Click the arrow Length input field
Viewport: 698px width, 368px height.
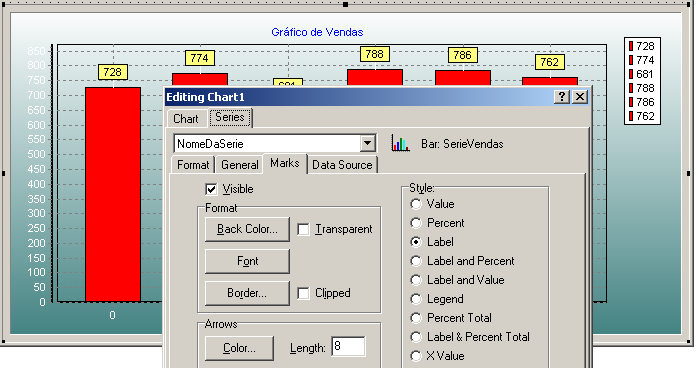tap(348, 347)
